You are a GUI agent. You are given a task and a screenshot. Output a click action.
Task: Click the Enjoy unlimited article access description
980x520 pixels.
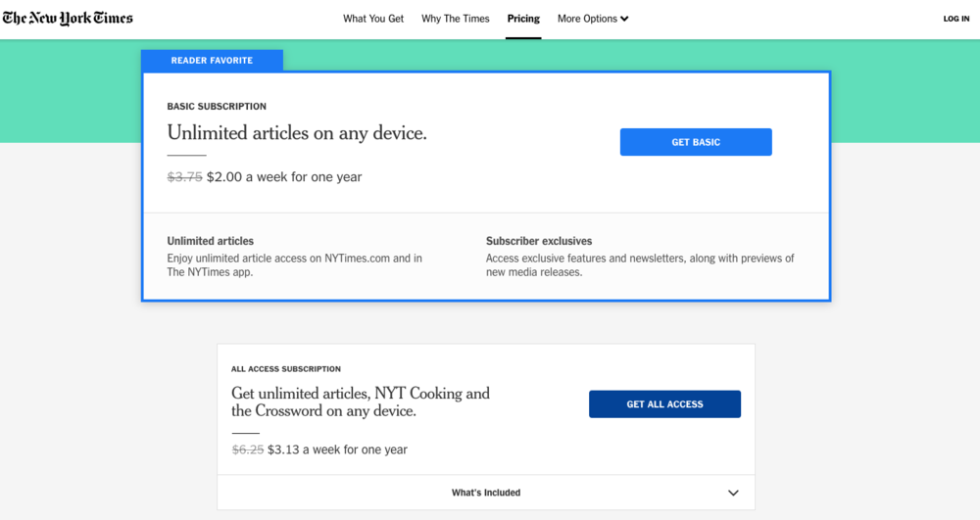click(x=294, y=265)
